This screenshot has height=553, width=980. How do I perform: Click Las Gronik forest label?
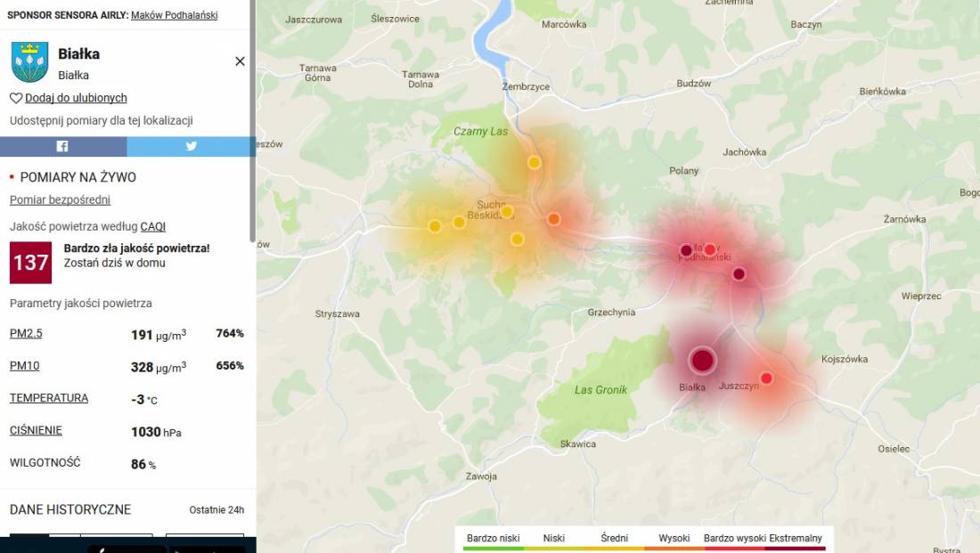(x=600, y=390)
